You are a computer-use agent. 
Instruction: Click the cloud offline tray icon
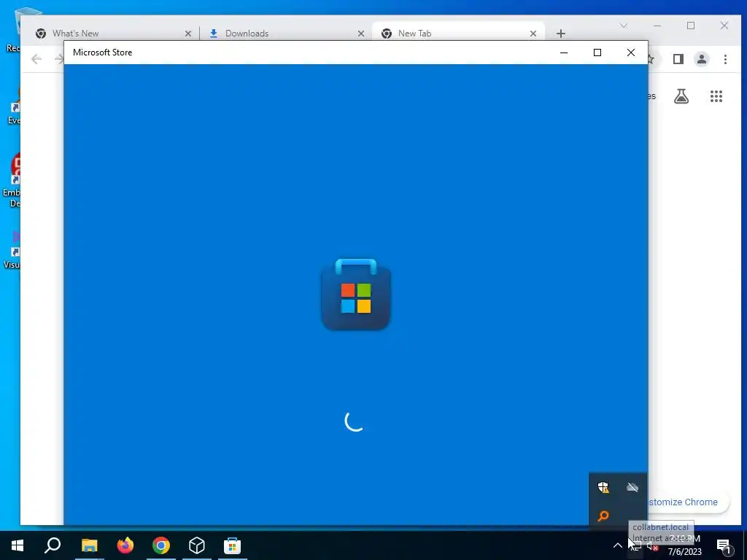(x=632, y=487)
